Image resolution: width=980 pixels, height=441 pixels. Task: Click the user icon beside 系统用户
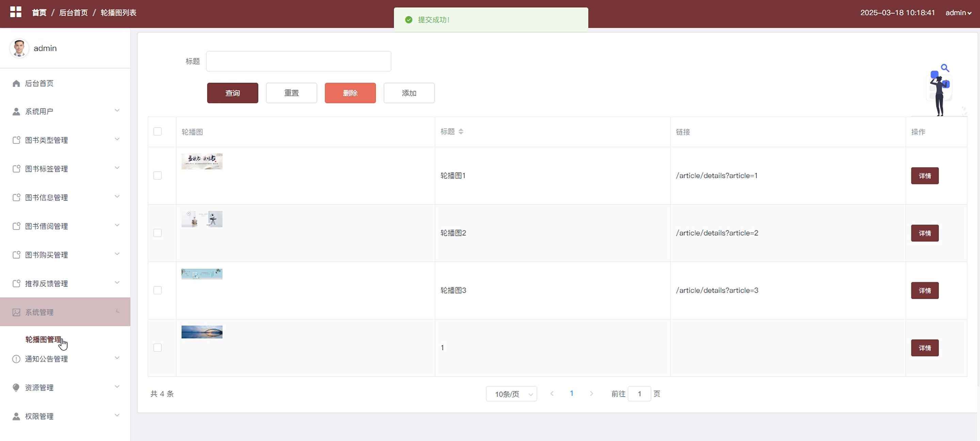[16, 111]
